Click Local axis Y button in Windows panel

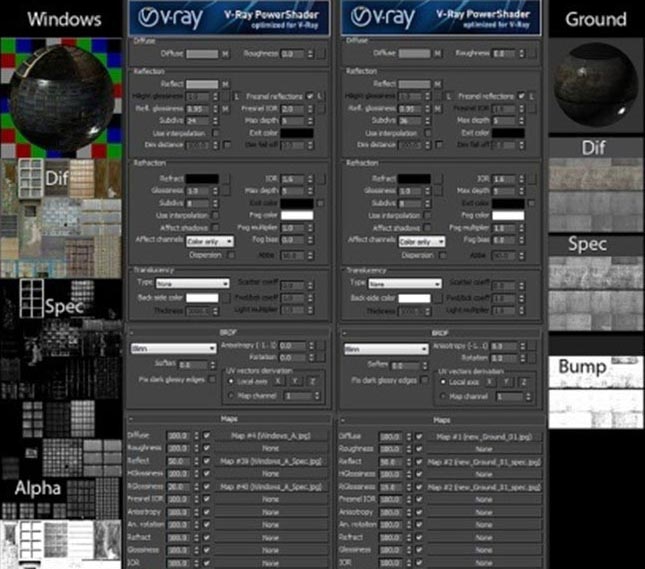click(295, 381)
